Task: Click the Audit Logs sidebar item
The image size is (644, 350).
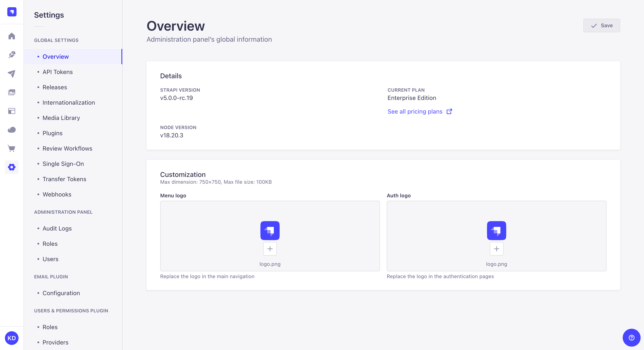Action: pos(57,228)
